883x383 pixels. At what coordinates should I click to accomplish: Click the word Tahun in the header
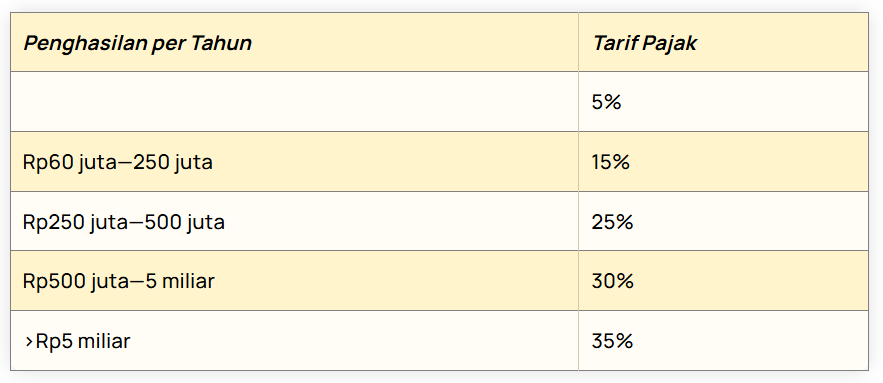click(221, 43)
